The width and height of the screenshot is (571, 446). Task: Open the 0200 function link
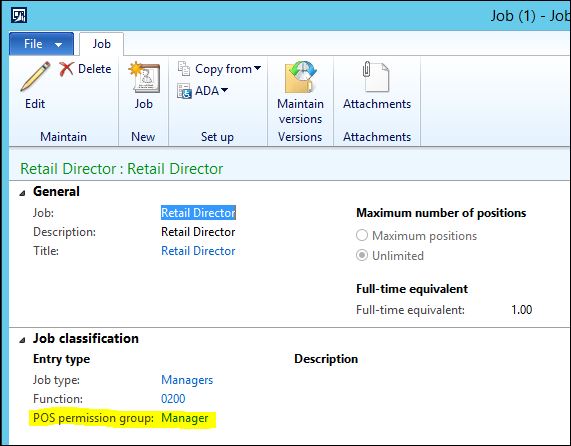[x=173, y=399]
